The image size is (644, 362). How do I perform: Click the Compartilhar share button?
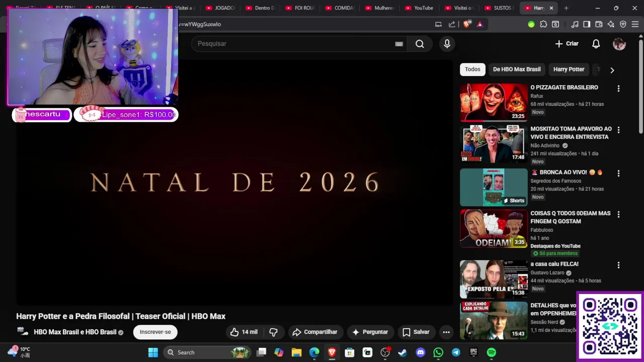click(x=315, y=332)
